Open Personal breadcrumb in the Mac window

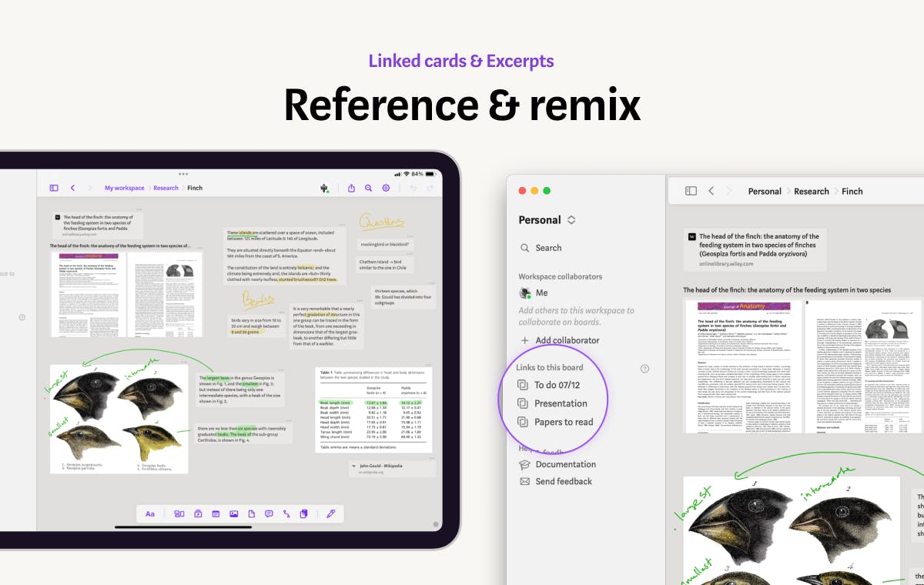[765, 192]
